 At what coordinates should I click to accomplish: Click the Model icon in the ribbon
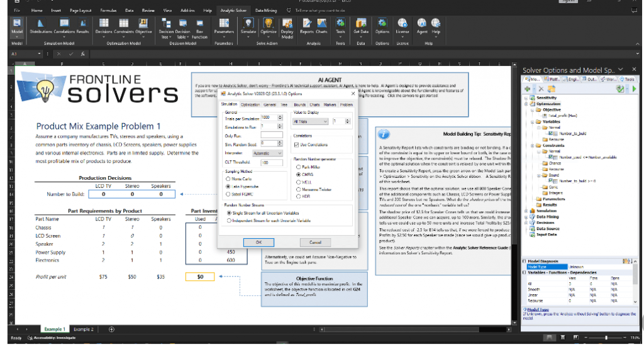click(x=17, y=27)
